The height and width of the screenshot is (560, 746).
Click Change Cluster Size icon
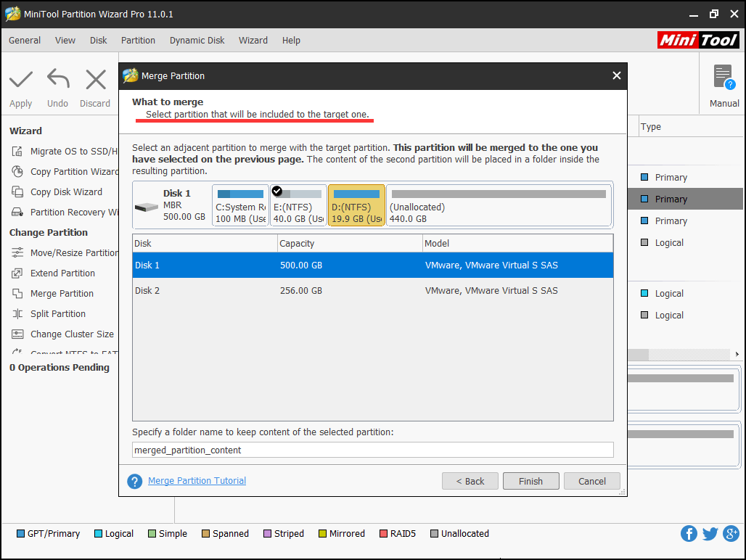click(17, 334)
